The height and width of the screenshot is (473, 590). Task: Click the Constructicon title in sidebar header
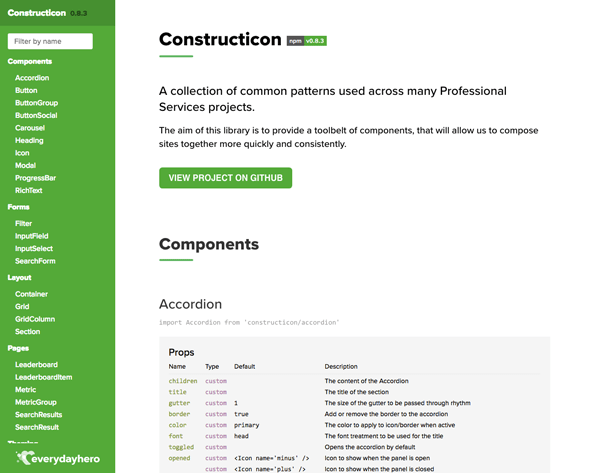point(36,13)
